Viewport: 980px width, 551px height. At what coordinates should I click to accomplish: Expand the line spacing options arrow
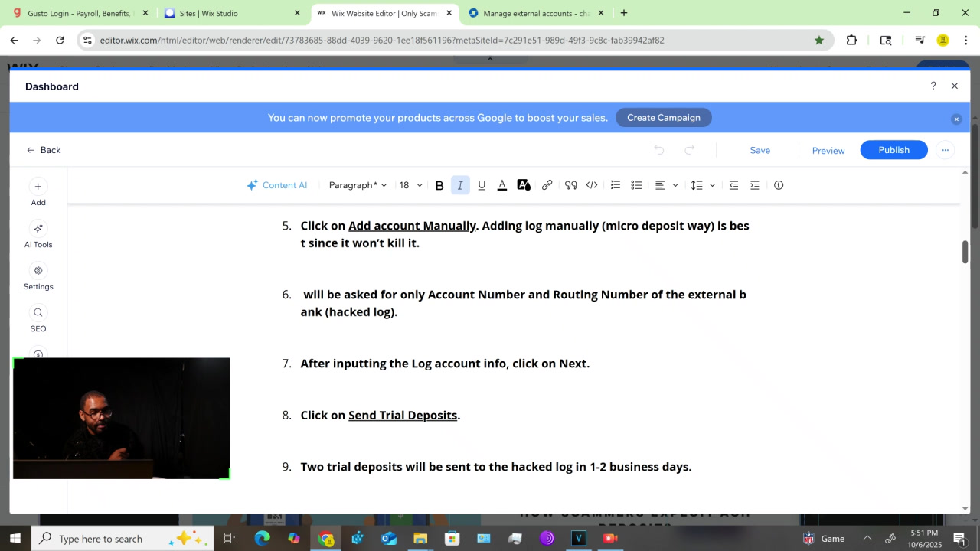pos(712,185)
